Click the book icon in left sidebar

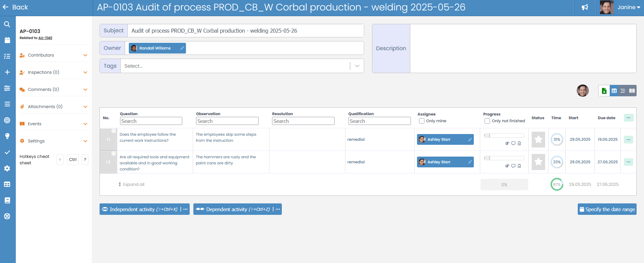tap(7, 200)
